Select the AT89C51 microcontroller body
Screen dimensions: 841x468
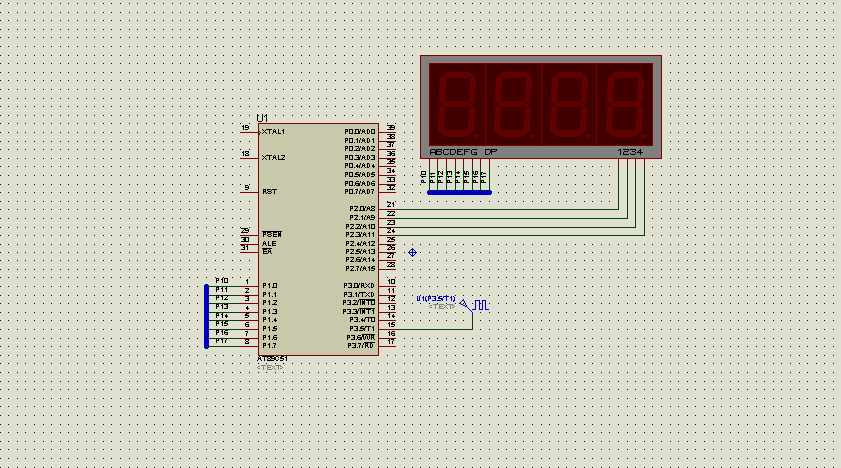coord(319,239)
